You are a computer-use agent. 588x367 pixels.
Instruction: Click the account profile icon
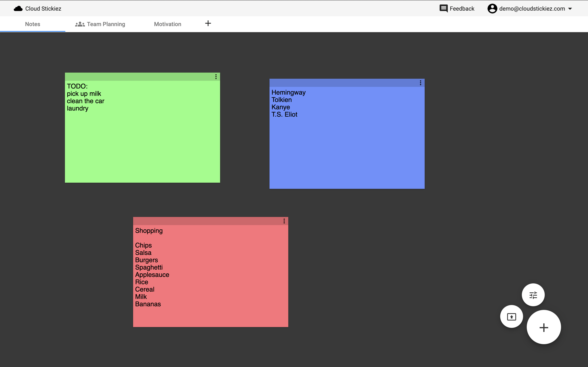click(493, 8)
